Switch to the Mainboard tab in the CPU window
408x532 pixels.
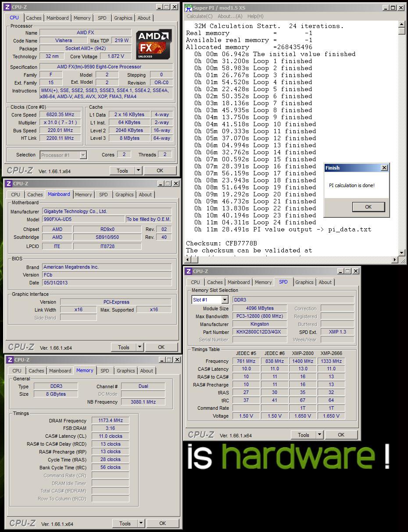click(57, 18)
